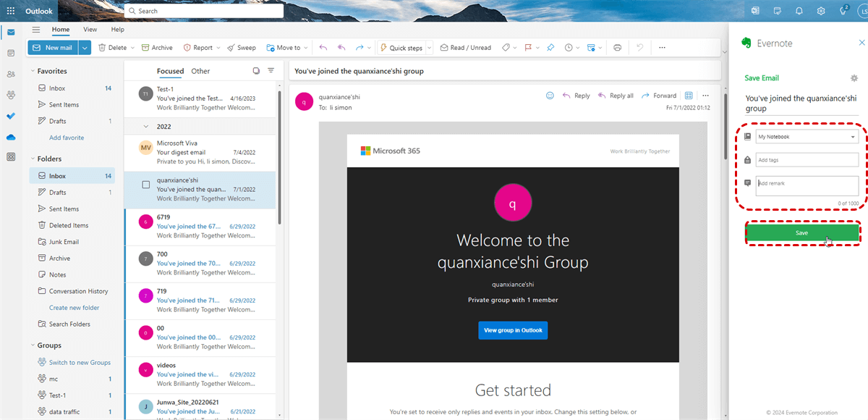Viewport: 868px width, 420px height.
Task: Click the Search box
Action: coord(204,11)
